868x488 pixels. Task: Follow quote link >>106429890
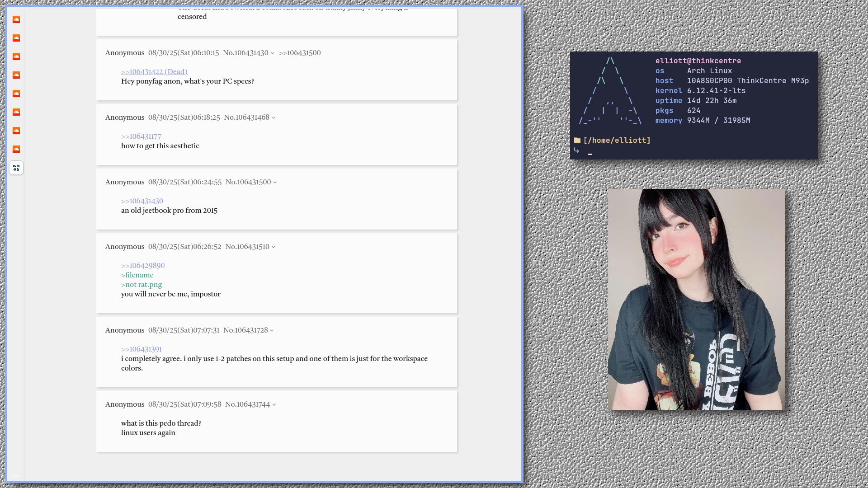(x=143, y=266)
